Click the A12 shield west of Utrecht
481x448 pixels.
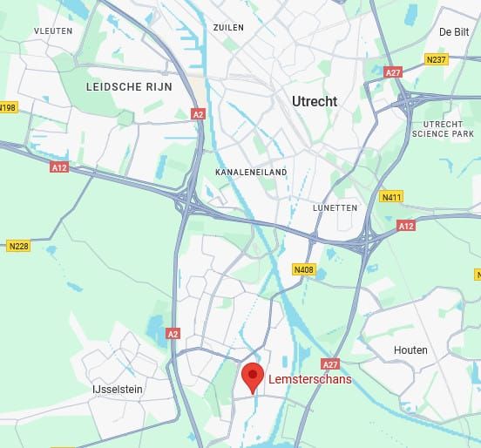tap(59, 167)
